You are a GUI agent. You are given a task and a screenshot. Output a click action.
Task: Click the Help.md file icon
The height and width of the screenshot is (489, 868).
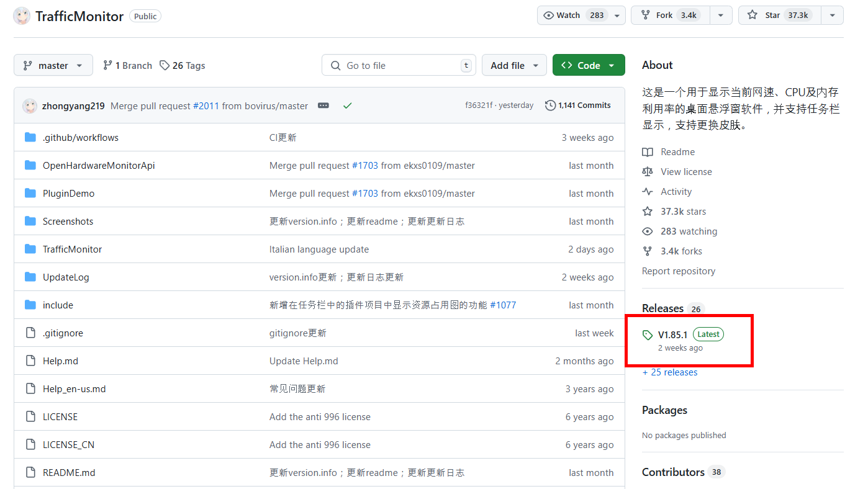pos(30,361)
